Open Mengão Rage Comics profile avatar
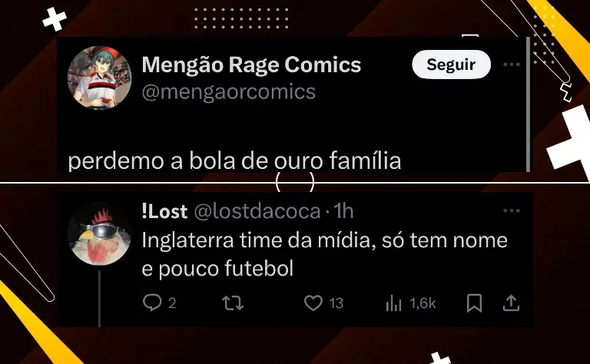 (99, 78)
